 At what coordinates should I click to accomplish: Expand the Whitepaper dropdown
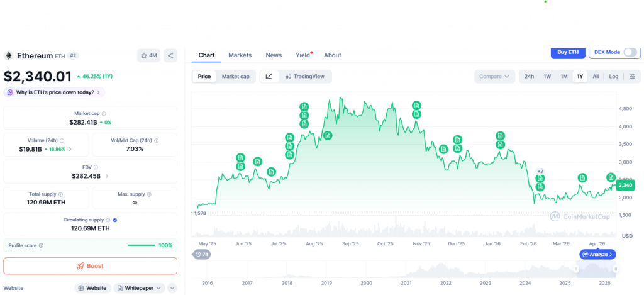point(139,288)
